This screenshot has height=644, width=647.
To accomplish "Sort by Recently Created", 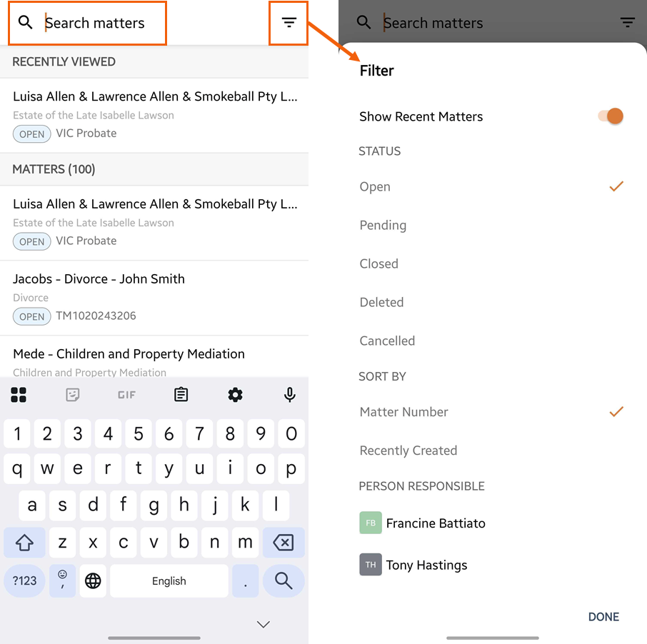I will coord(408,451).
